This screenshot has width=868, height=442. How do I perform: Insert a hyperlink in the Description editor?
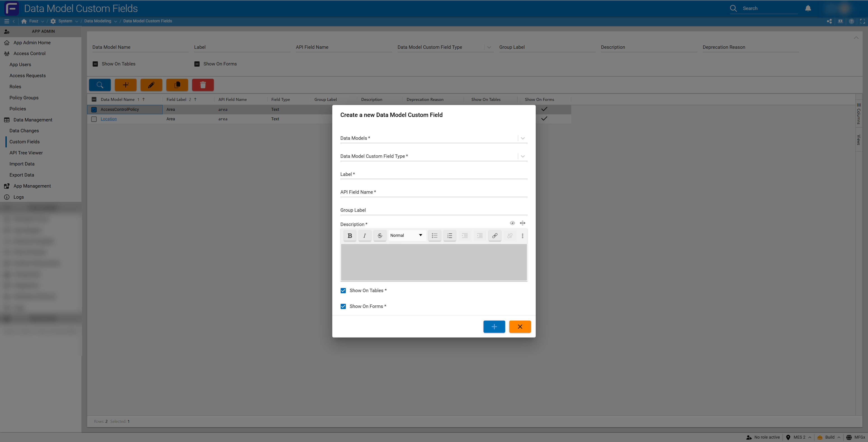point(494,235)
